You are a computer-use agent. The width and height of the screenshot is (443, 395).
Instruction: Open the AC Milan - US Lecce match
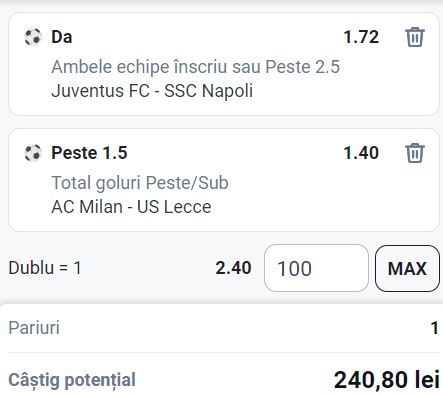tap(131, 207)
